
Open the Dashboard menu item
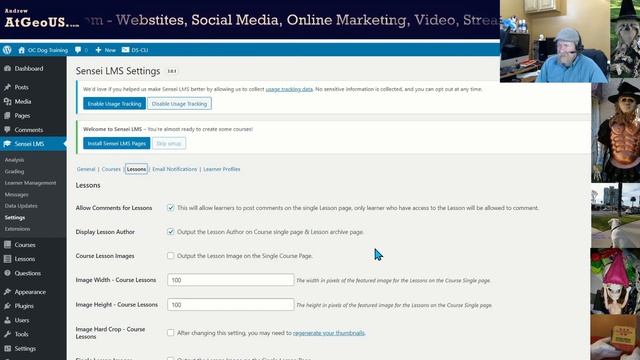click(x=33, y=69)
